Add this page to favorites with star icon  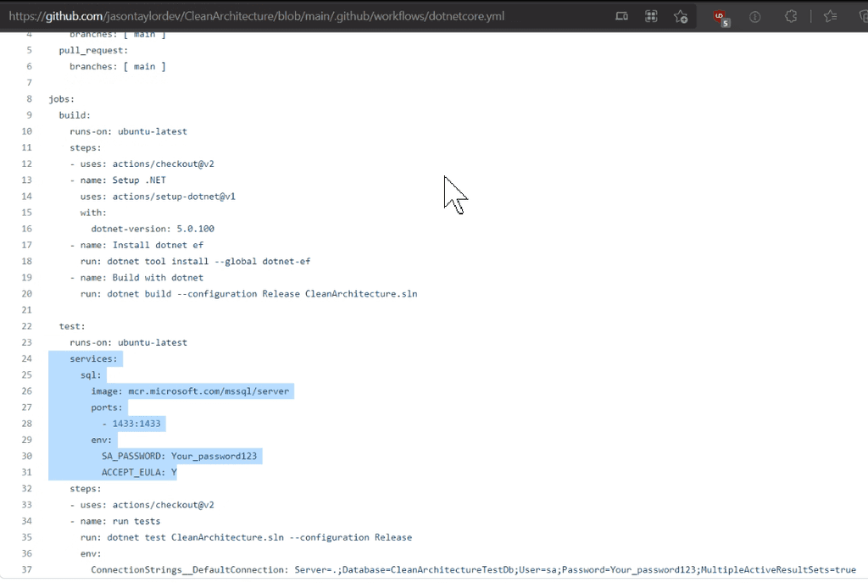681,16
